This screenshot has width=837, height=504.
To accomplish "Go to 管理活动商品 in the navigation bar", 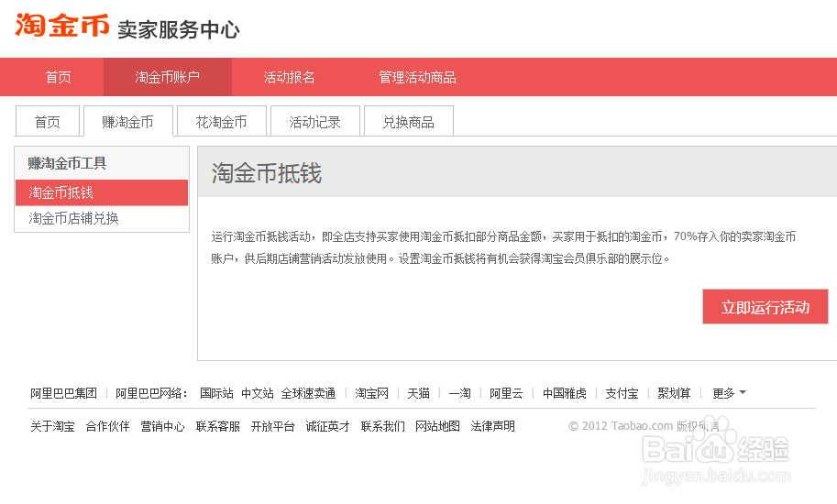I will (x=417, y=77).
